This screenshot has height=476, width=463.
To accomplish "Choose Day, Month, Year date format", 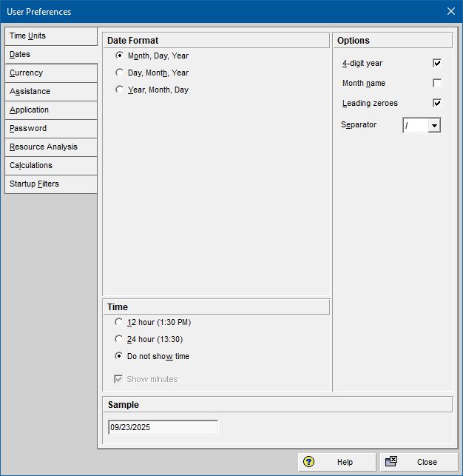I will tap(120, 73).
